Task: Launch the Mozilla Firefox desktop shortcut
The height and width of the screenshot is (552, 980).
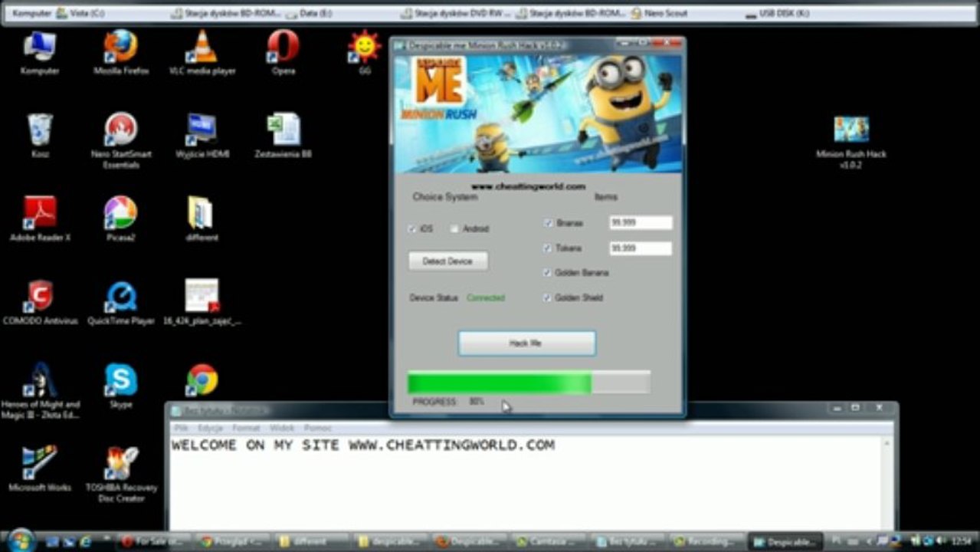Action: click(x=121, y=53)
